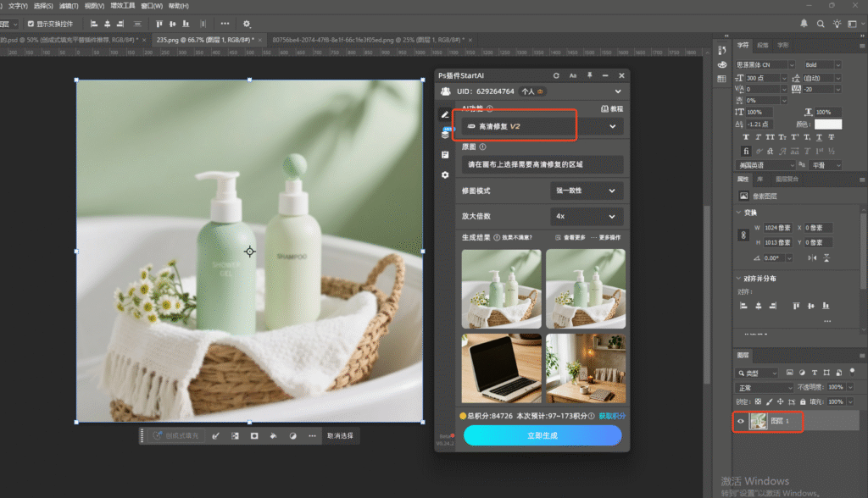Click align left edges in options bar
The width and height of the screenshot is (868, 498).
[x=93, y=24]
